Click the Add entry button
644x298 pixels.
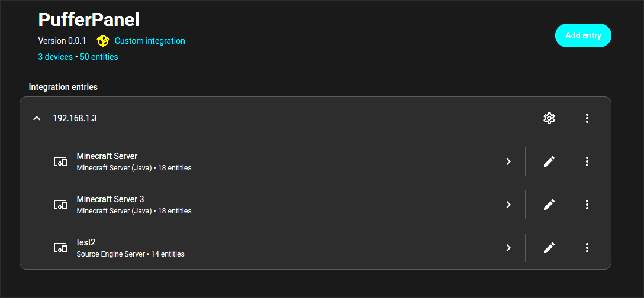[x=583, y=35]
